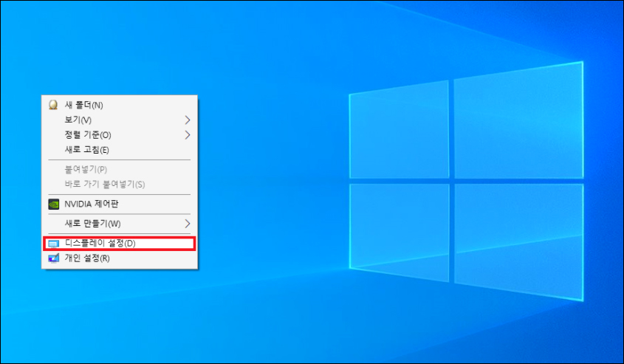Expand the arrow next to 새로 만들기(W)
Image resolution: width=624 pixels, height=364 pixels.
coord(188,224)
